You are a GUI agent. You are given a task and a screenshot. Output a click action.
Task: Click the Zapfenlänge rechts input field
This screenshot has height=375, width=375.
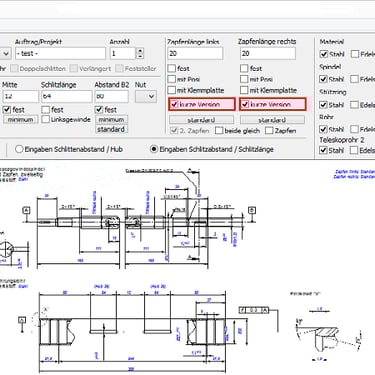tap(268, 53)
